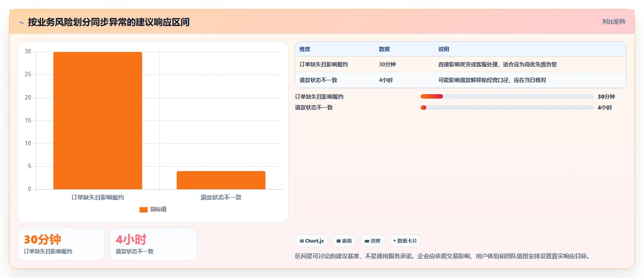The width and height of the screenshot is (644, 278).
Task: Click y-axis tick label 15
Action: [x=28, y=121]
